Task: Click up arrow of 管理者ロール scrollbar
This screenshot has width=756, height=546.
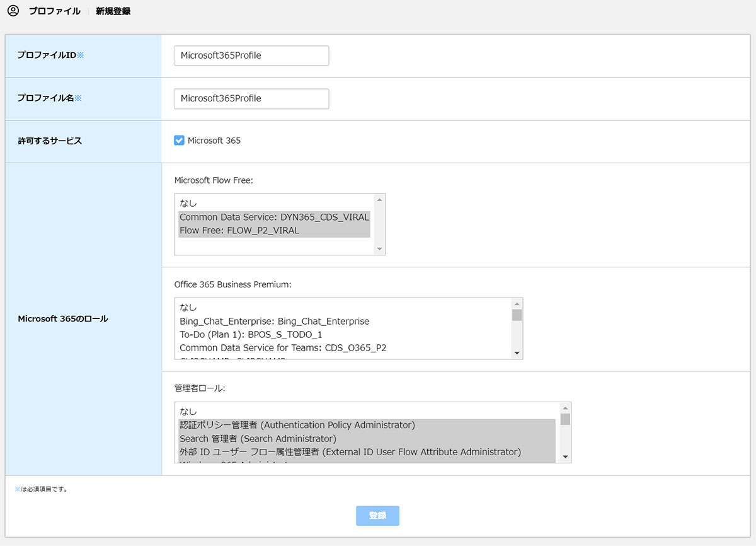Action: pyautogui.click(x=565, y=408)
